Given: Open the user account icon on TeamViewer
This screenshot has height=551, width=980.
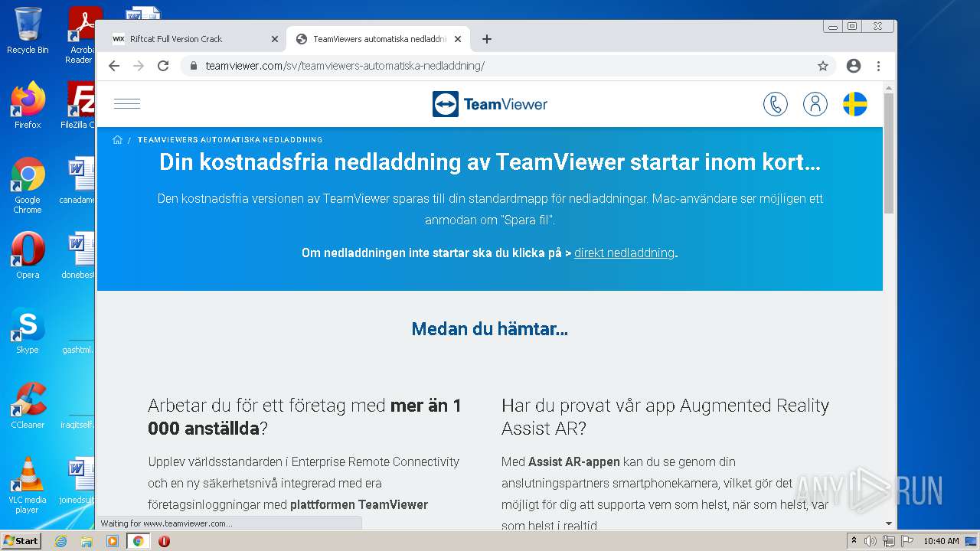Looking at the screenshot, I should pos(815,104).
